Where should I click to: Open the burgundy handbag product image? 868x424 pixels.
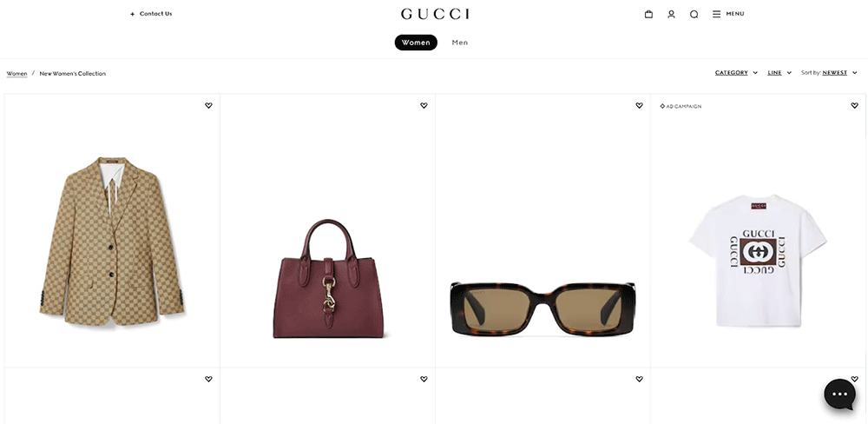coord(328,278)
